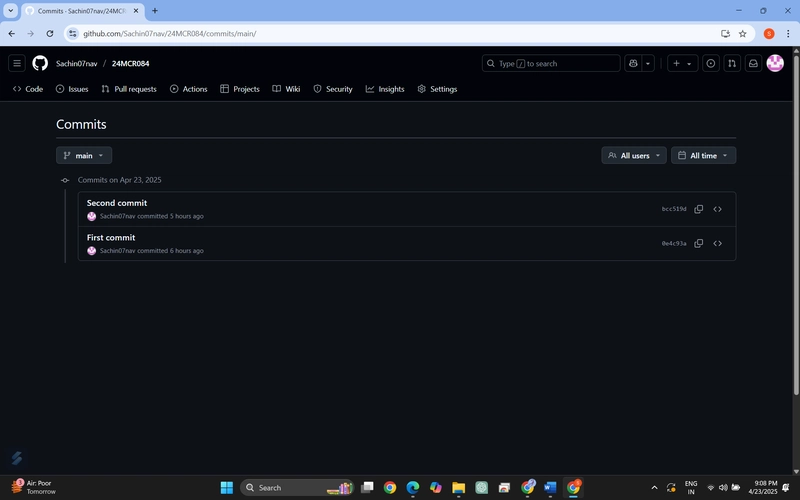
Task: Expand the main branch selector
Action: 84,156
